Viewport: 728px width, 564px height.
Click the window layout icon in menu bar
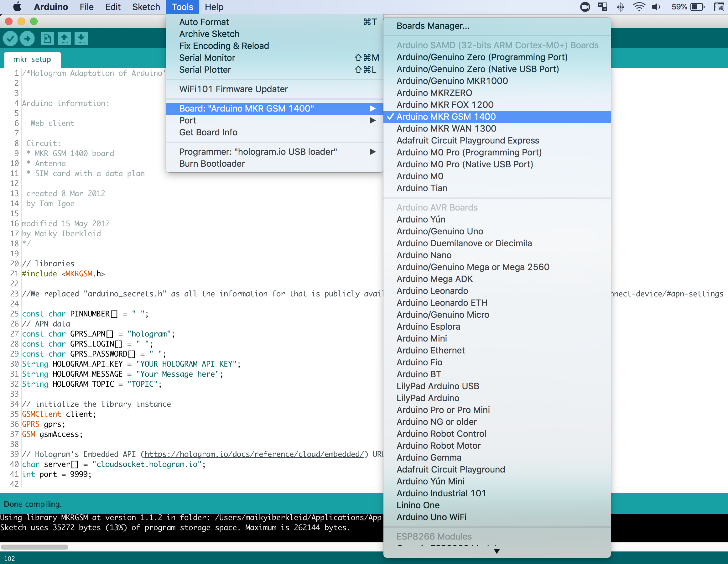pos(602,7)
